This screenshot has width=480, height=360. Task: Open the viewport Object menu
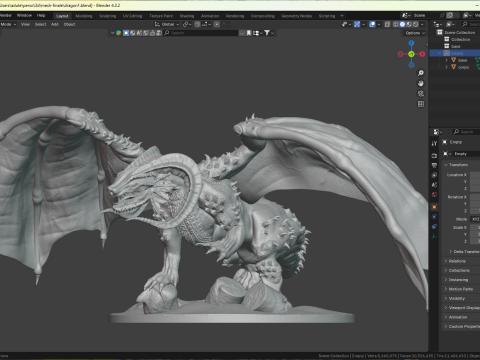69,24
